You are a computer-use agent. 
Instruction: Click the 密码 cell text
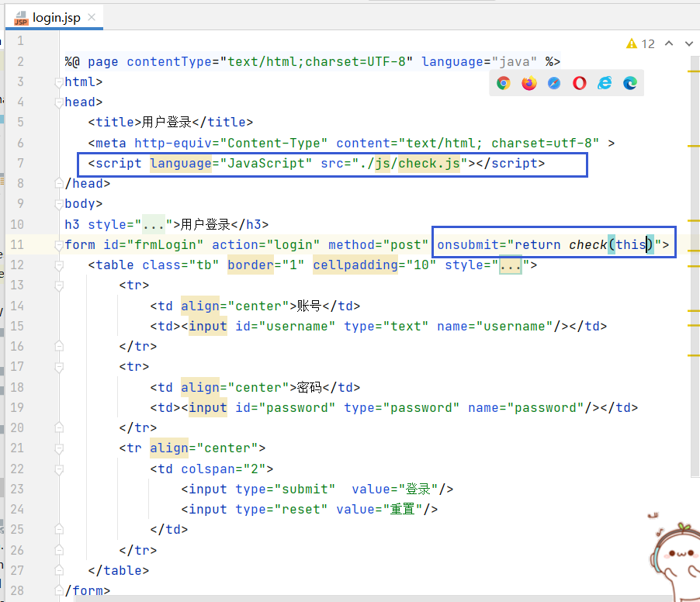(309, 387)
